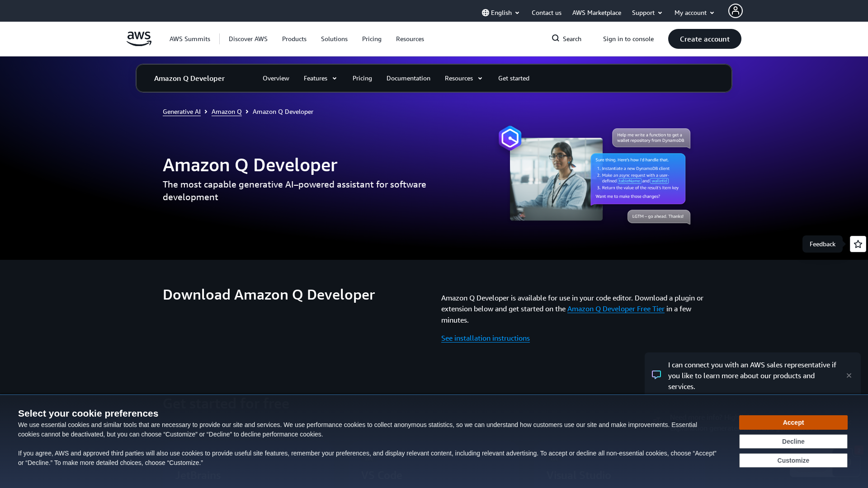
Task: Open Pricing in the main navigation
Action: click(x=372, y=39)
